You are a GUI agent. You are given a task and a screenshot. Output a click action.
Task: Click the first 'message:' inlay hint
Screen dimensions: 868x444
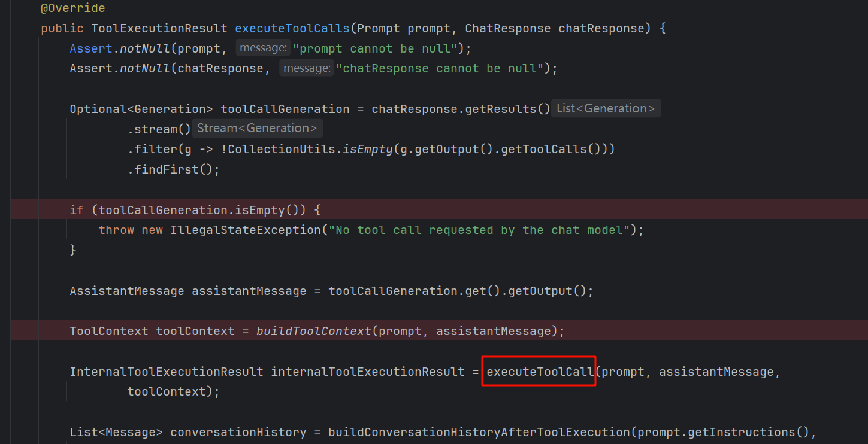click(x=263, y=48)
